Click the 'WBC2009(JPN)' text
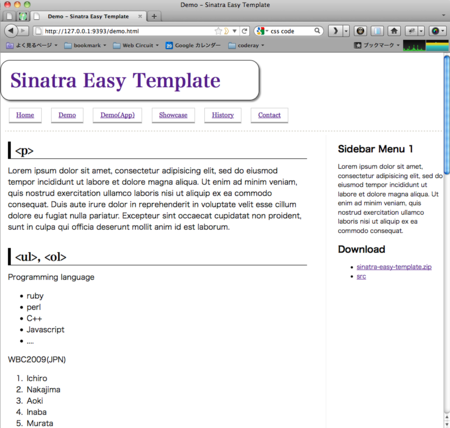The height and width of the screenshot is (428, 450). click(x=37, y=359)
